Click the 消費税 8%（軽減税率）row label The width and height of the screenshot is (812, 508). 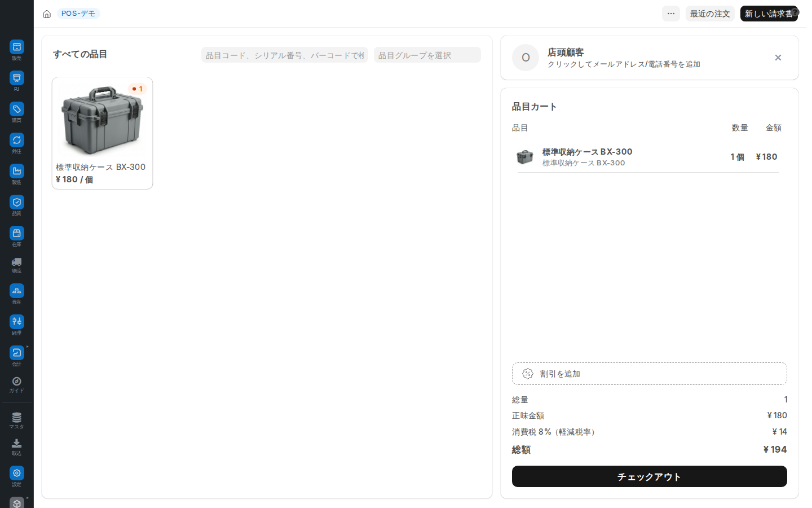click(x=555, y=432)
